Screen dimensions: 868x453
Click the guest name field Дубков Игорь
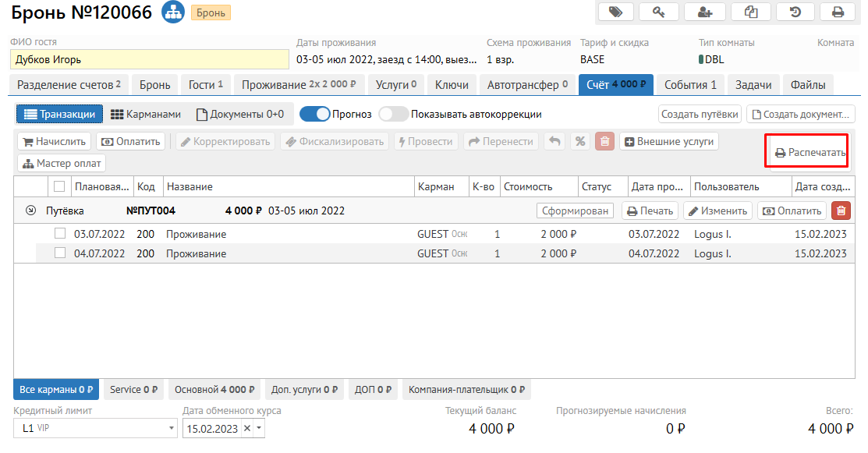149,59
